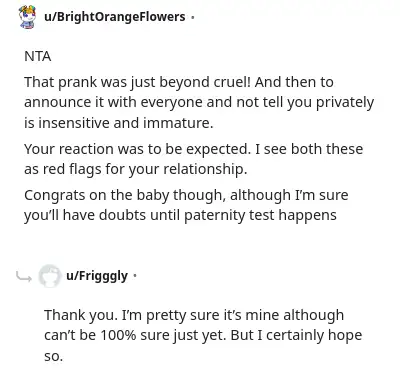
Task: Click the words "paternity test" in the comment
Action: (229, 215)
